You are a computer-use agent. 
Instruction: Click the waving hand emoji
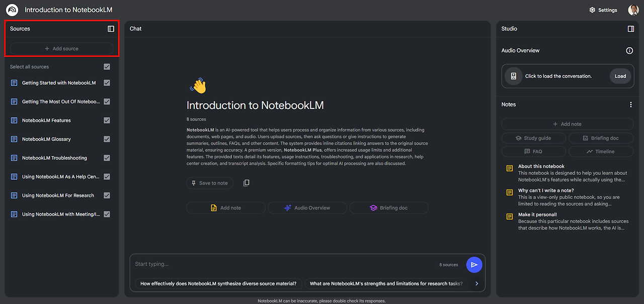click(x=198, y=85)
